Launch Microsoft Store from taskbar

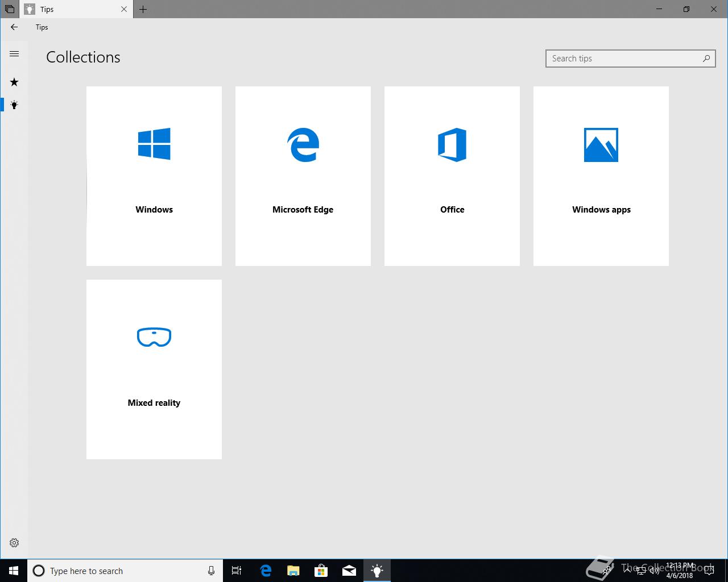point(321,571)
